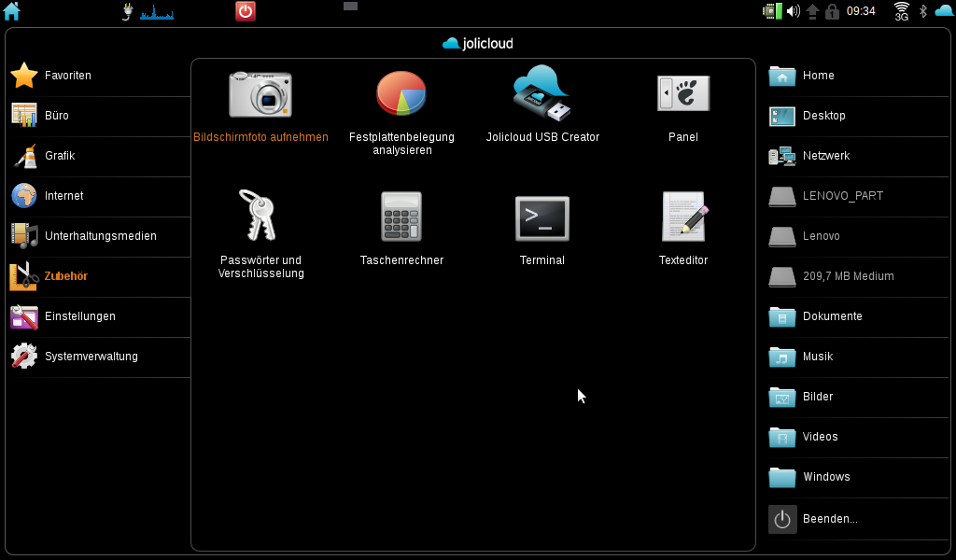Image resolution: width=956 pixels, height=560 pixels.
Task: Open Bildschirmfoto aufnehmen camera icon
Action: click(260, 94)
